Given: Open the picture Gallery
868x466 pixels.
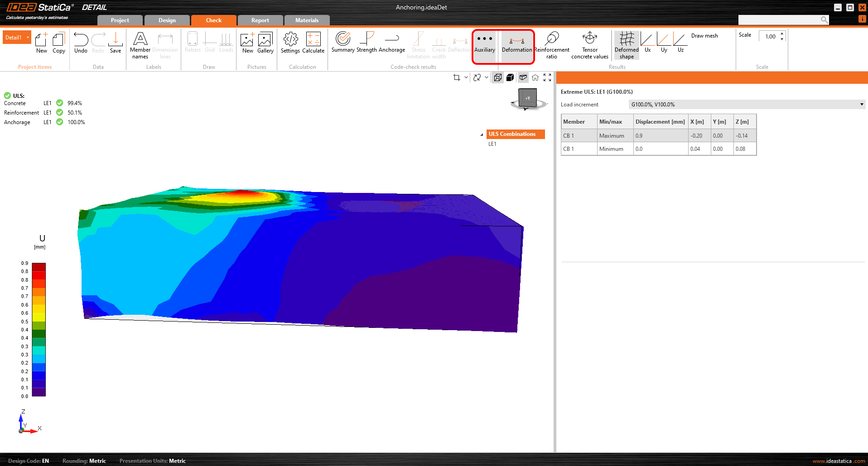Looking at the screenshot, I should [265, 43].
